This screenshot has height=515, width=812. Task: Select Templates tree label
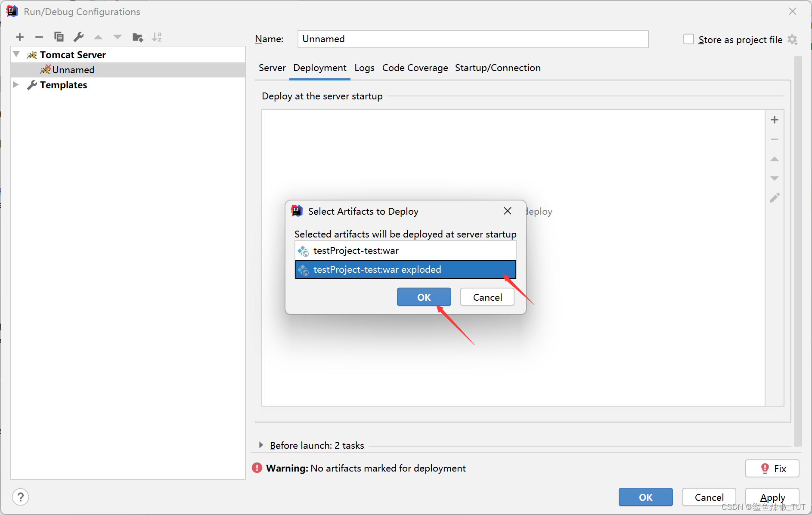point(63,85)
